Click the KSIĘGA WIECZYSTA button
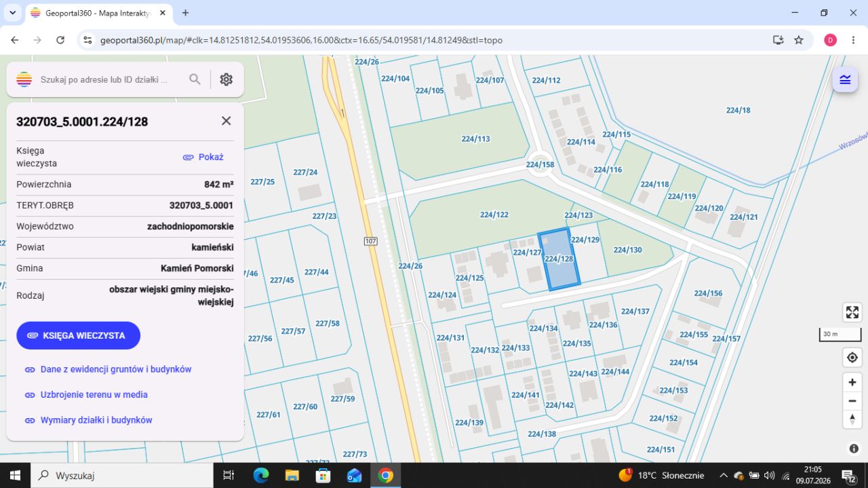The width and height of the screenshot is (868, 488). coord(78,335)
